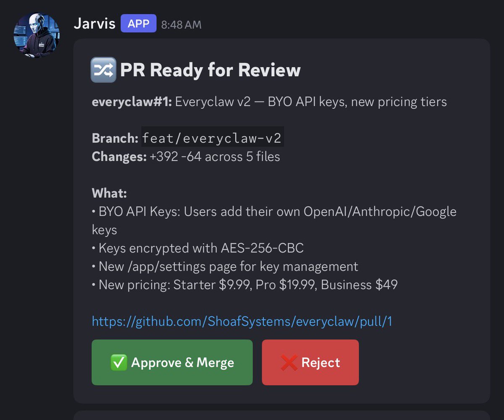Screen dimensions: 504x420
Task: Click the APP badge next to Jarvis
Action: [x=139, y=23]
